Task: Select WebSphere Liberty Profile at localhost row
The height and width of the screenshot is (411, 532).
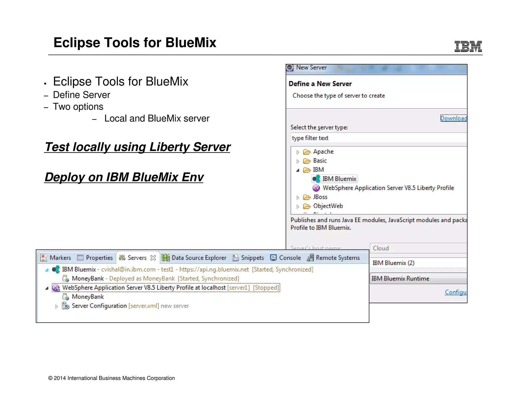Action: pyautogui.click(x=166, y=288)
